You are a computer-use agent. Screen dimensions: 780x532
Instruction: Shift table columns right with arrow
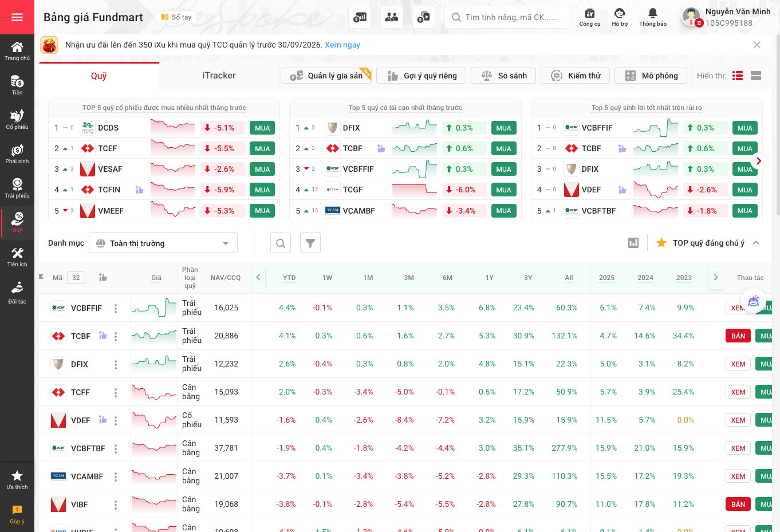point(715,278)
